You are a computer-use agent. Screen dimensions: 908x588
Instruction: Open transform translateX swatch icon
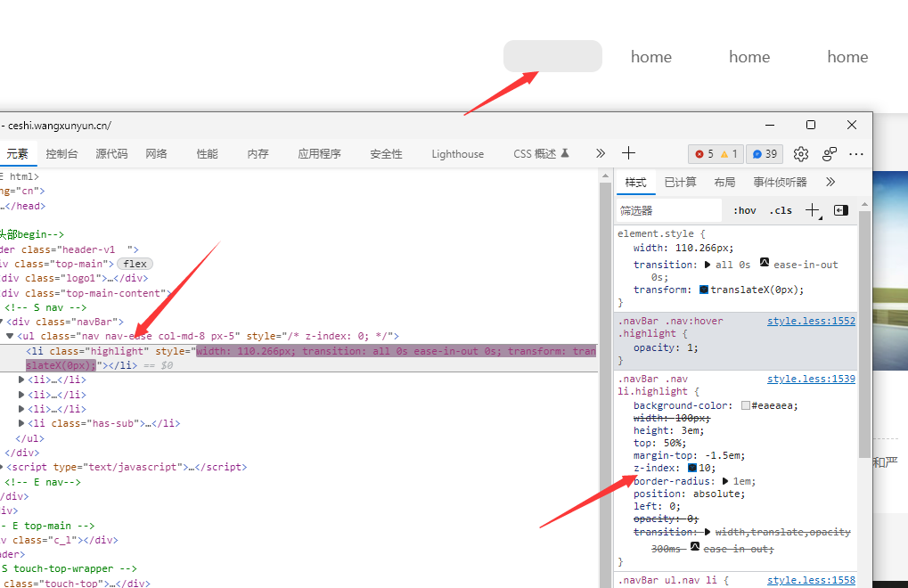[x=704, y=290]
